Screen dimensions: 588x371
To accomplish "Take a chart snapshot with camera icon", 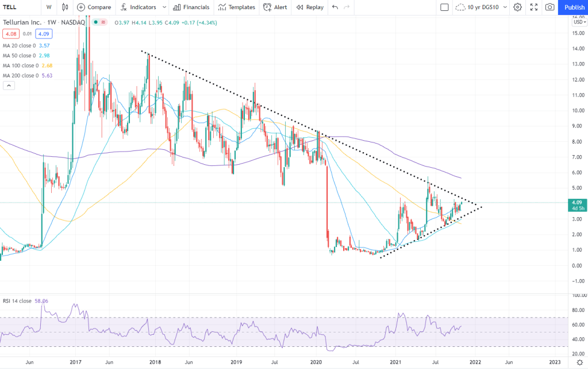I will tap(549, 7).
